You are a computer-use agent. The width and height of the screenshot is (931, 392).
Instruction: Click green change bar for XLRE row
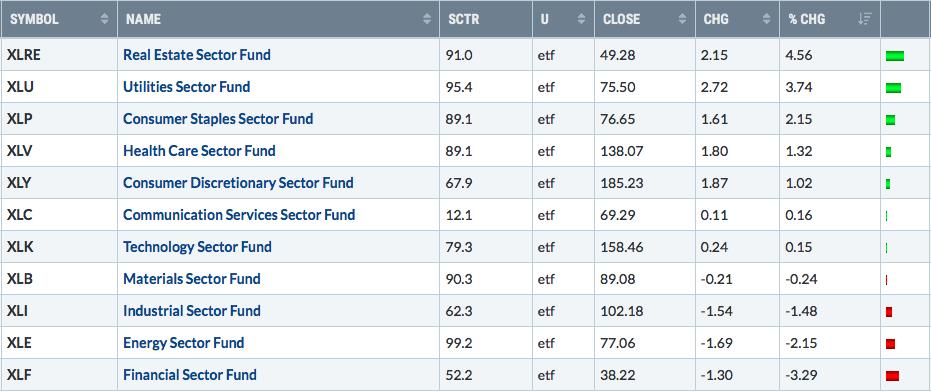pos(895,56)
